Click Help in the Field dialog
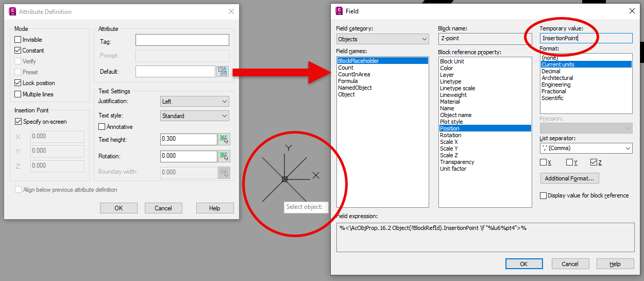The image size is (644, 281). coord(615,264)
